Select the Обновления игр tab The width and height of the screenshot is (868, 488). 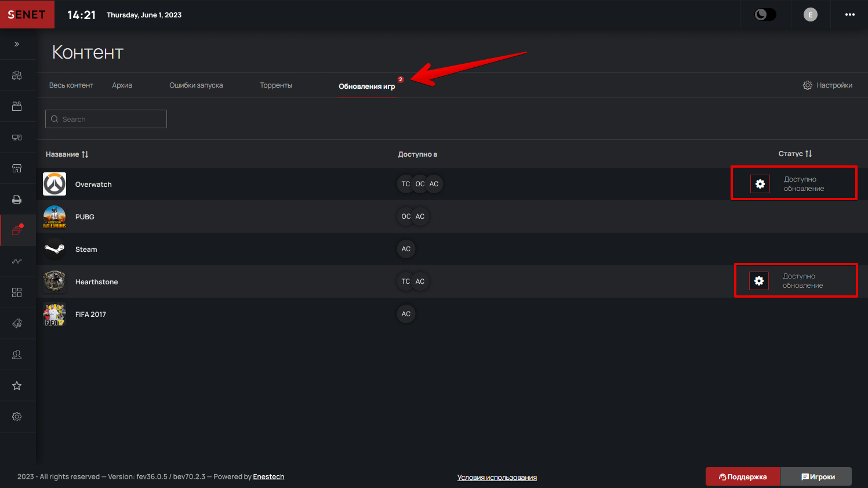(x=367, y=86)
